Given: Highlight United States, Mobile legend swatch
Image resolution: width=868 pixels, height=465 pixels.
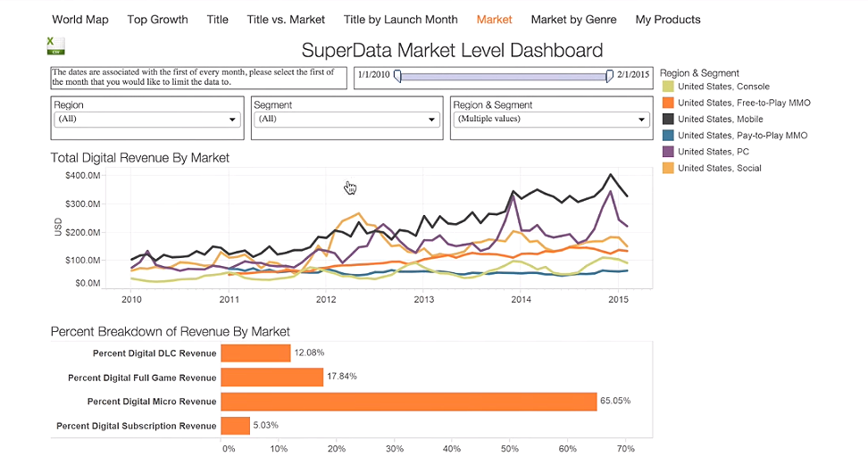Looking at the screenshot, I should point(668,119).
